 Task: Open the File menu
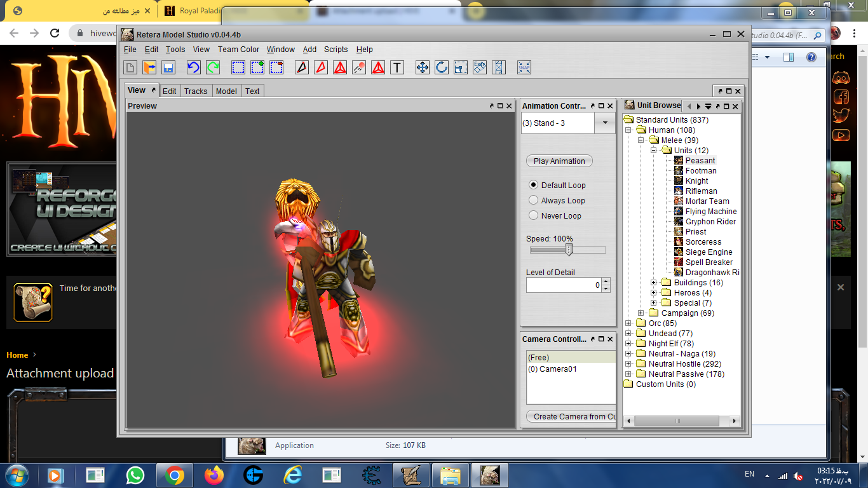coord(130,50)
